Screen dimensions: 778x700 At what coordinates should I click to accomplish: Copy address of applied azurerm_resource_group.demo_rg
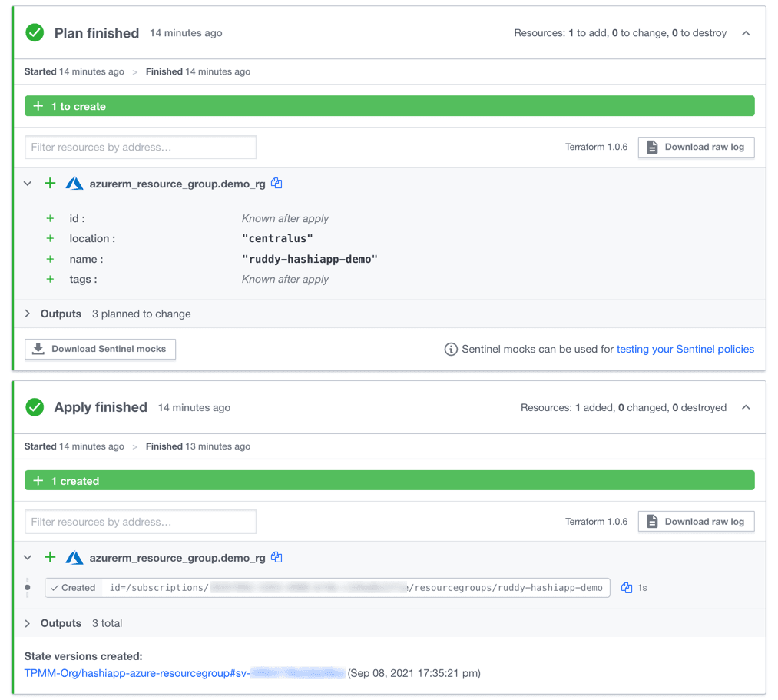277,558
